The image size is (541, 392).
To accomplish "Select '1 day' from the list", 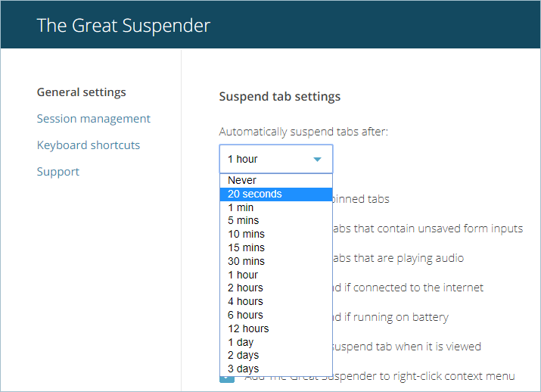I will pos(241,342).
